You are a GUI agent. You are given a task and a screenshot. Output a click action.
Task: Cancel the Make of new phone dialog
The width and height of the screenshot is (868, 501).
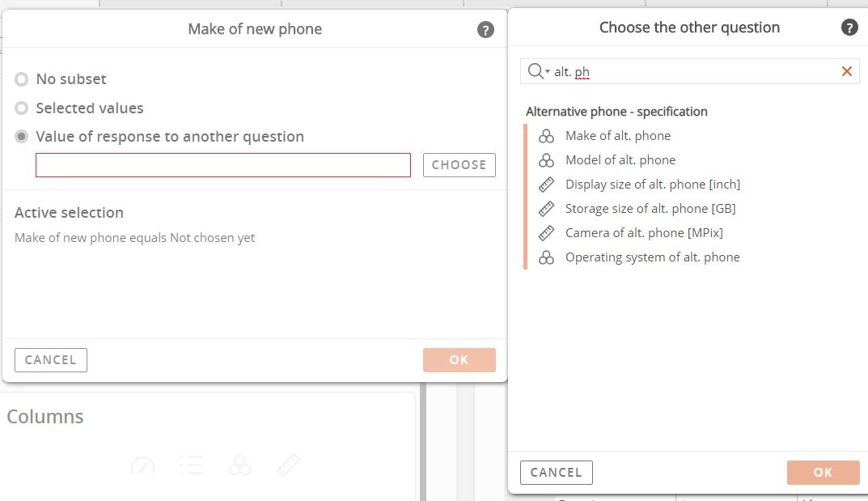coord(51,360)
